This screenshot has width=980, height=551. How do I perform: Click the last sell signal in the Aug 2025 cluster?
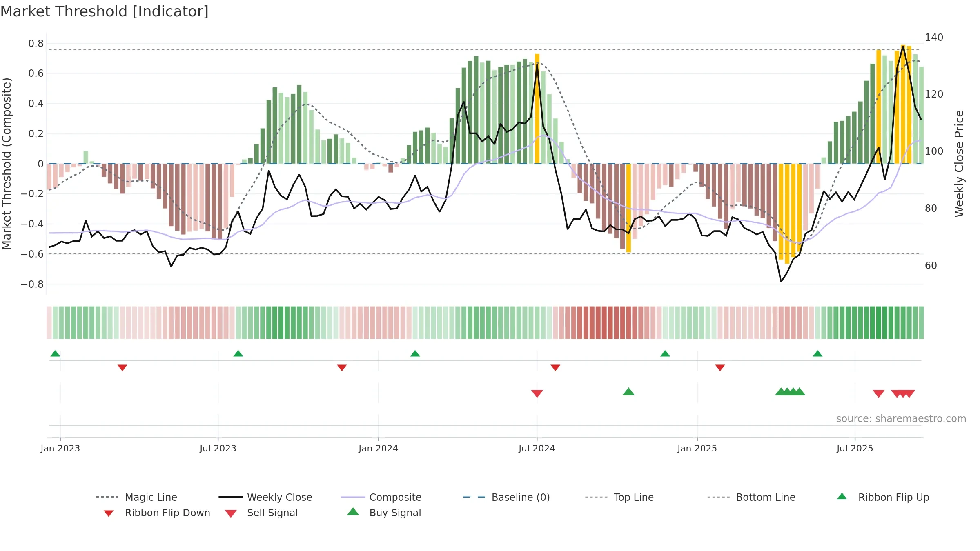[x=909, y=393]
